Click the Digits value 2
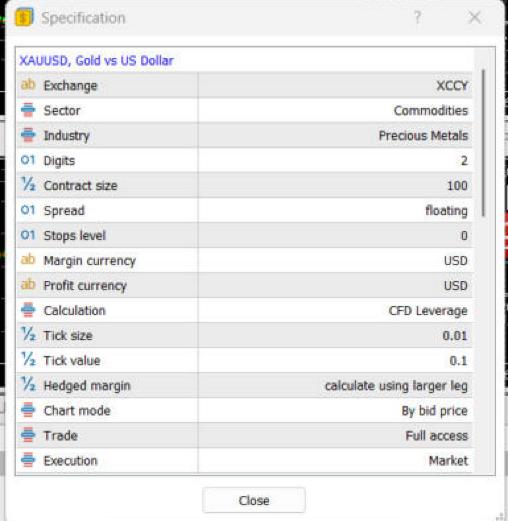The height and width of the screenshot is (521, 508). 464,161
